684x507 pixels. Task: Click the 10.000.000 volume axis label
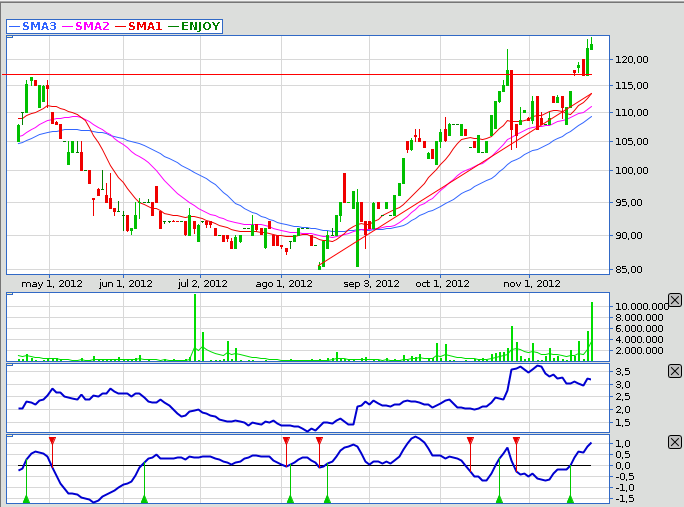click(641, 307)
